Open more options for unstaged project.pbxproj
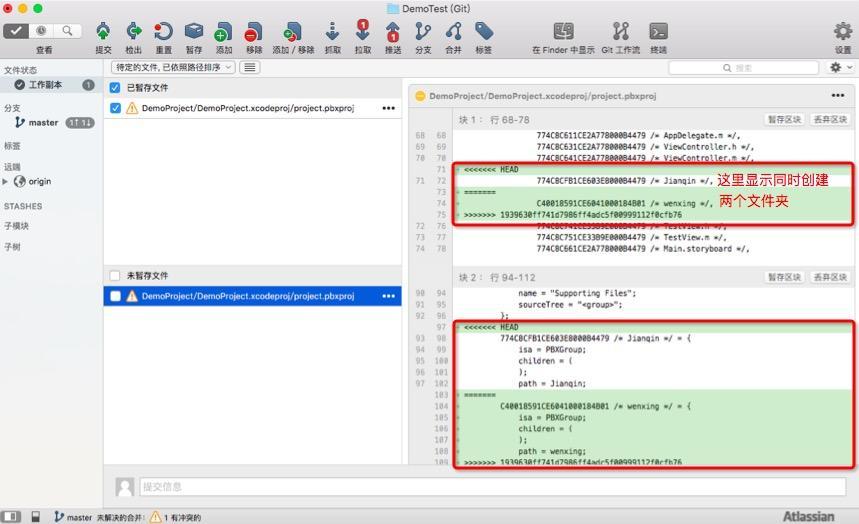Image resolution: width=859 pixels, height=524 pixels. [x=388, y=296]
